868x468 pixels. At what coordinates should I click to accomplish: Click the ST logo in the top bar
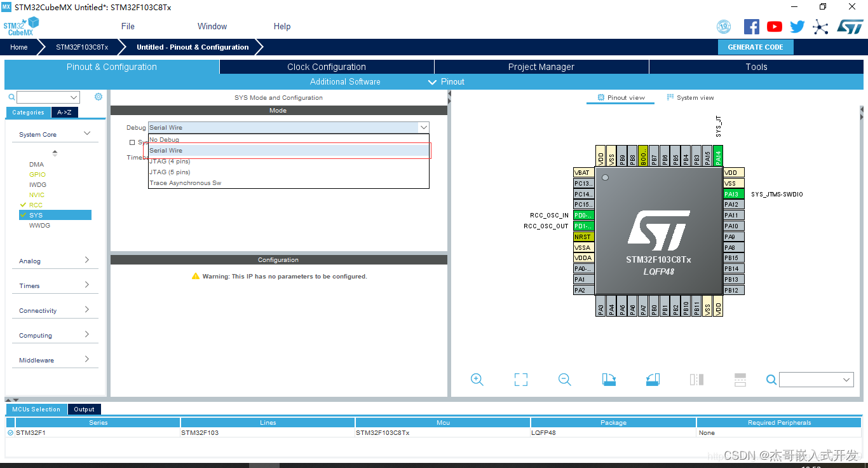850,26
